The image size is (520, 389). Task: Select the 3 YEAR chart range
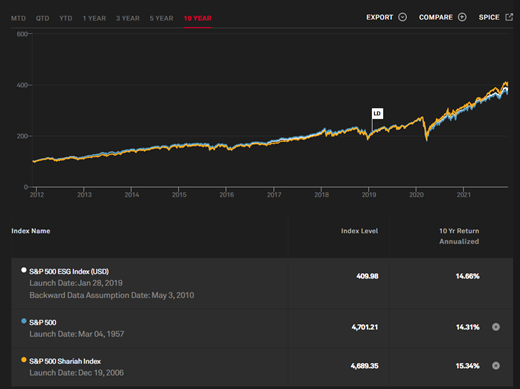(128, 18)
